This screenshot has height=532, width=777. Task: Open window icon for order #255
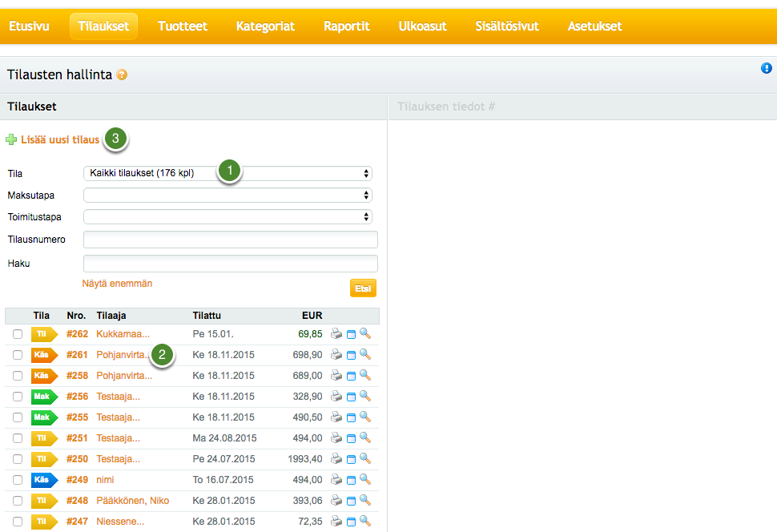[352, 417]
